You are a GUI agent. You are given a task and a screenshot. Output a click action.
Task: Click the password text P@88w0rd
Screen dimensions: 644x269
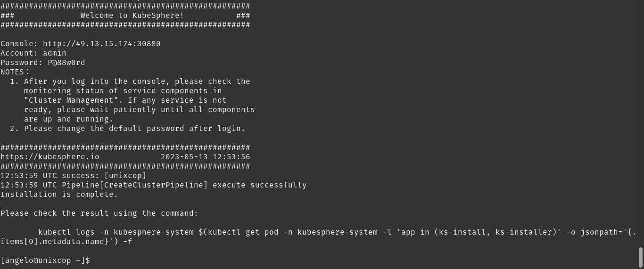pyautogui.click(x=66, y=63)
